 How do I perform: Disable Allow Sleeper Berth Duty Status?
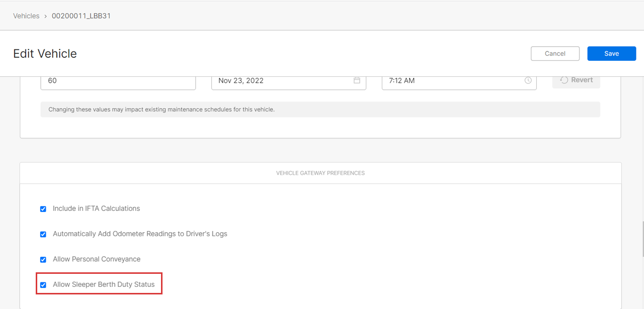43,285
